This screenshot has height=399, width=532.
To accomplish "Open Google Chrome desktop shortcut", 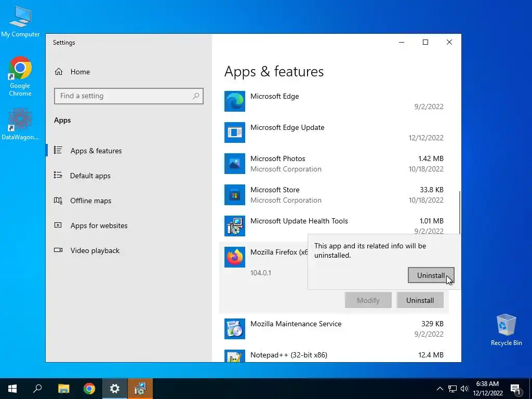I will tap(20, 77).
